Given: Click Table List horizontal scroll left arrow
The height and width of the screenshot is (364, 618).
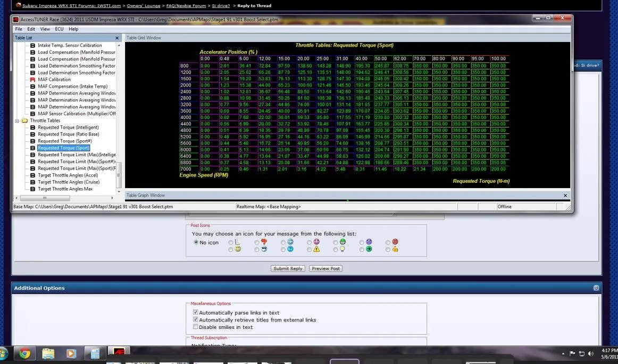Looking at the screenshot, I should 16,198.
